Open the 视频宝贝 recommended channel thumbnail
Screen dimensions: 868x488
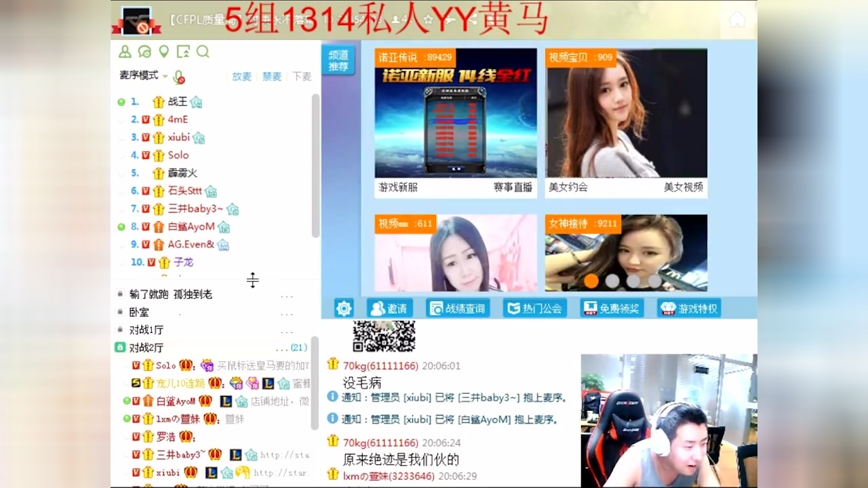pos(626,113)
